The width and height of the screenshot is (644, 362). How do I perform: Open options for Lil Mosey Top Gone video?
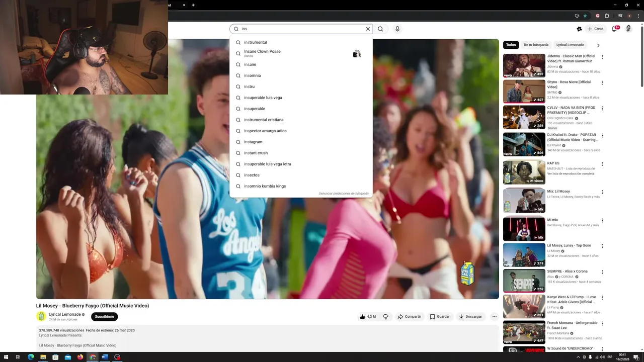pyautogui.click(x=602, y=246)
